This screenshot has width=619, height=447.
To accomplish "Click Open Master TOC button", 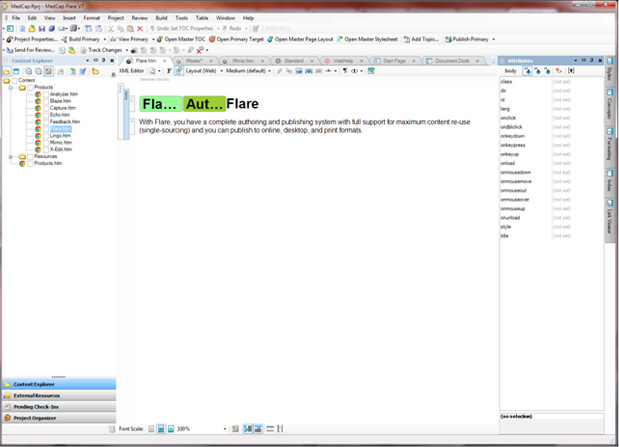I will 181,39.
